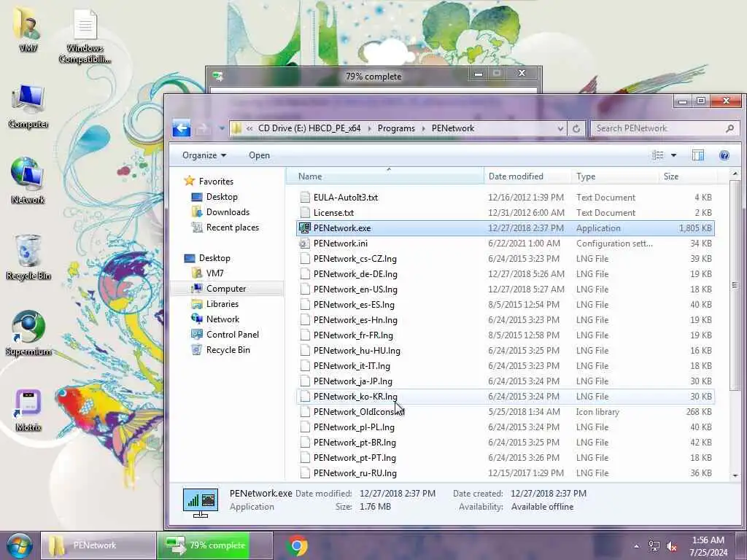This screenshot has width=747, height=560.
Task: Click the Search PENetwork field
Action: (665, 128)
